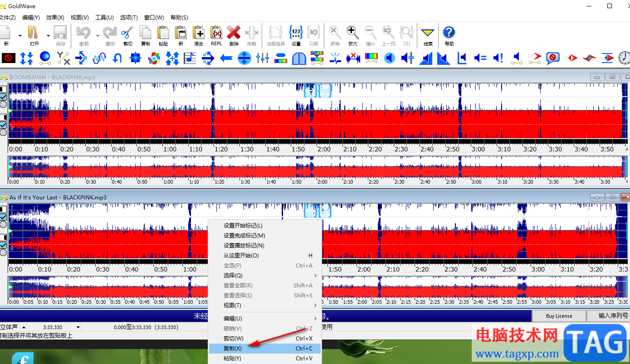The height and width of the screenshot is (364, 630).
Task: Click the speaker equals match volume icon
Action: click(x=480, y=58)
